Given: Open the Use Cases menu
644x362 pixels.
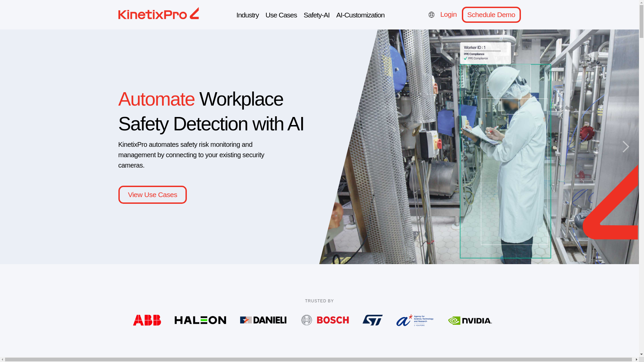Looking at the screenshot, I should (281, 15).
